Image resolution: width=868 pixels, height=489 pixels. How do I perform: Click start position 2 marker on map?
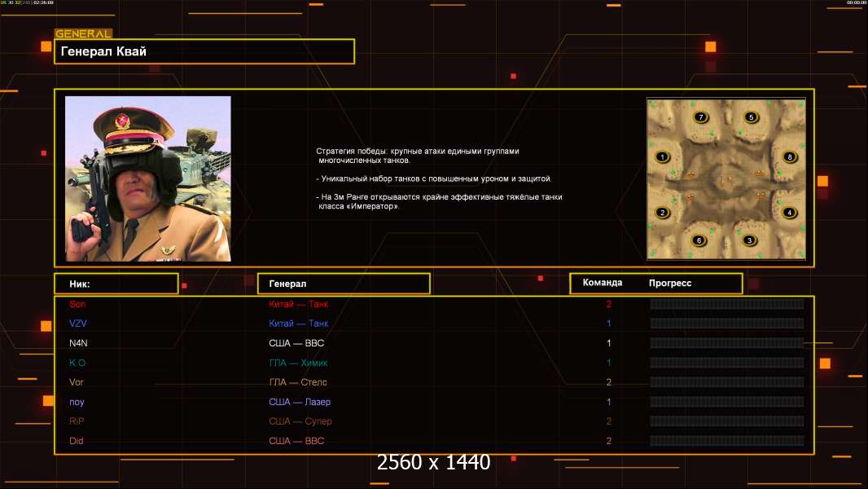(662, 213)
